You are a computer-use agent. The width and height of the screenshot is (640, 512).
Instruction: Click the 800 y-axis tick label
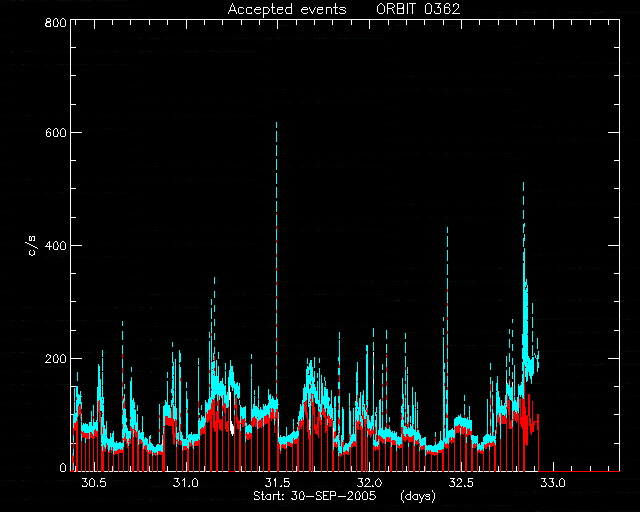(x=55, y=22)
